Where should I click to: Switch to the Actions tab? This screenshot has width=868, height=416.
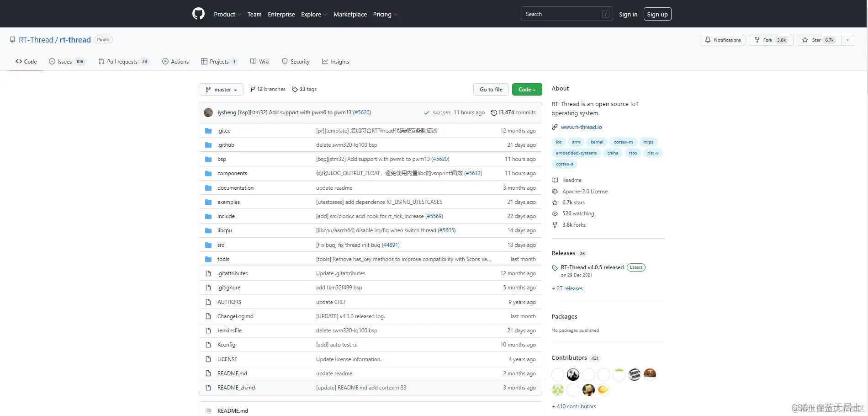click(x=175, y=62)
